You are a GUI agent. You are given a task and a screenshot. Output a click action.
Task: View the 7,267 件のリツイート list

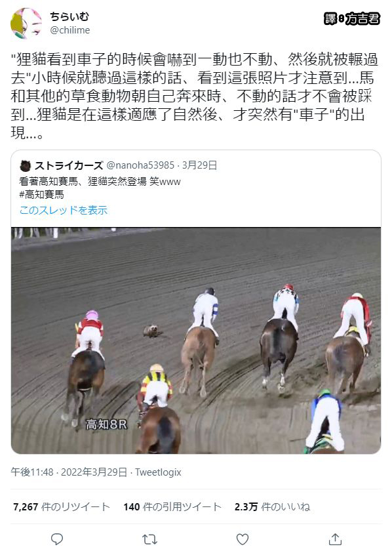[61, 507]
